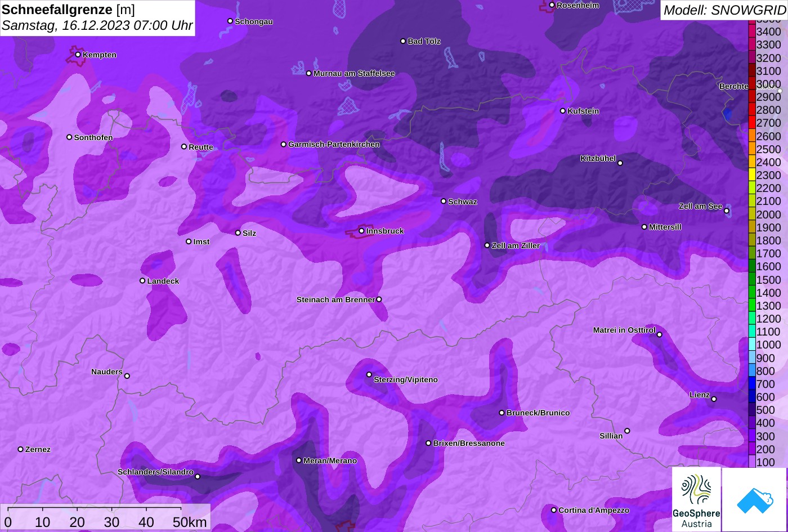The height and width of the screenshot is (532, 788).
Task: Select the Schongau marker dot
Action: (230, 21)
